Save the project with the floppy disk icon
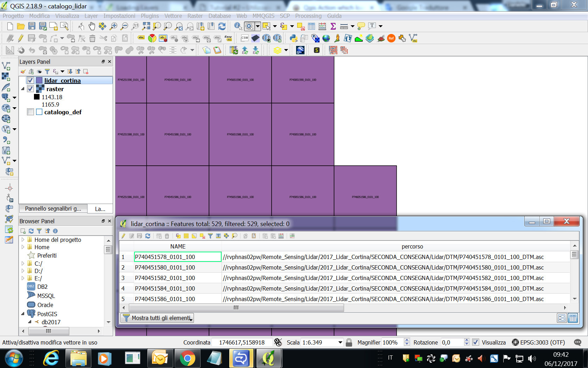 click(32, 26)
